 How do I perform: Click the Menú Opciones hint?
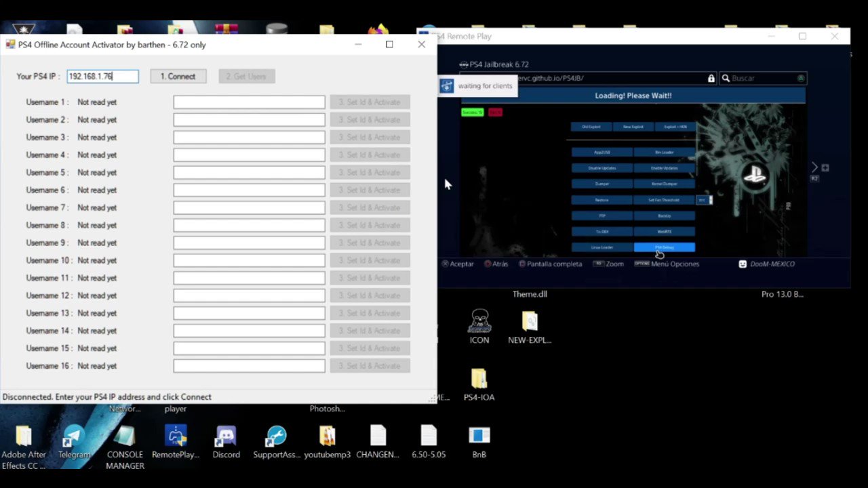tap(667, 264)
